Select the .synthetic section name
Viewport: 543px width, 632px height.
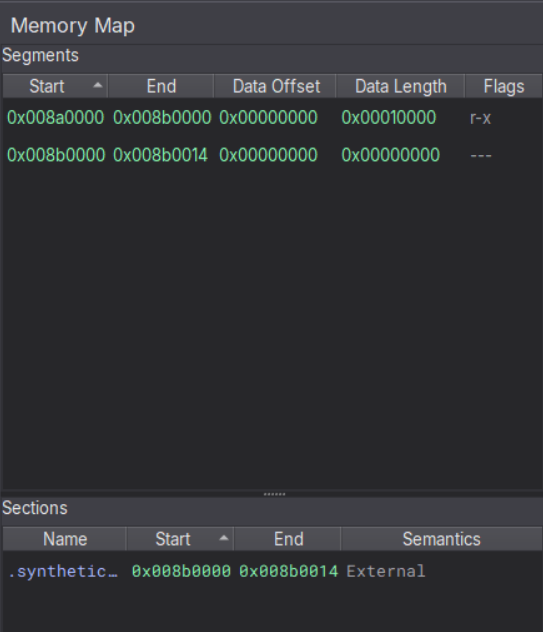(63, 572)
